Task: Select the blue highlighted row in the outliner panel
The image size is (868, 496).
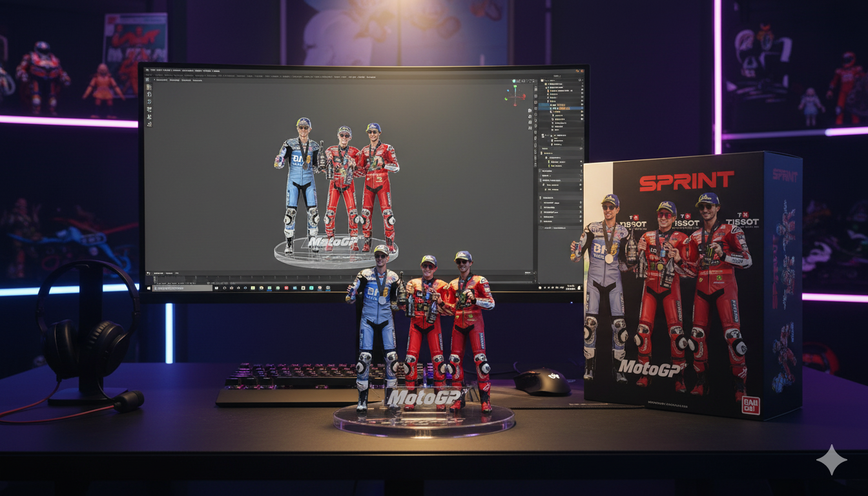Action: click(561, 108)
